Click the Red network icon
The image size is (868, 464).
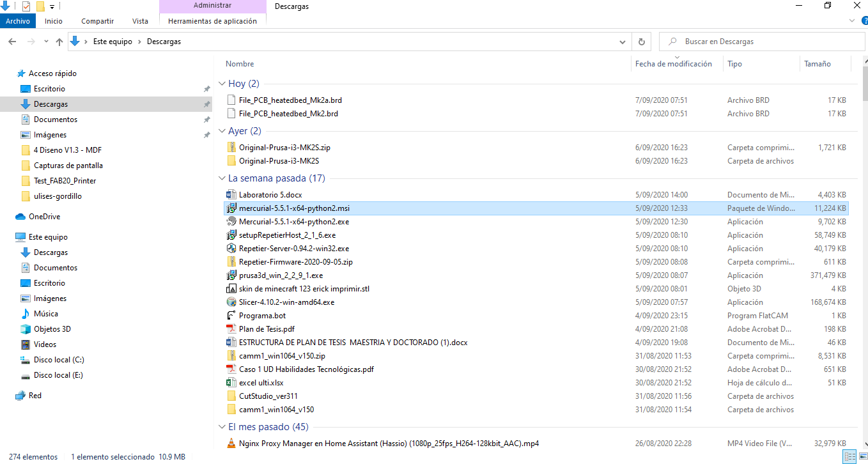pyautogui.click(x=20, y=396)
